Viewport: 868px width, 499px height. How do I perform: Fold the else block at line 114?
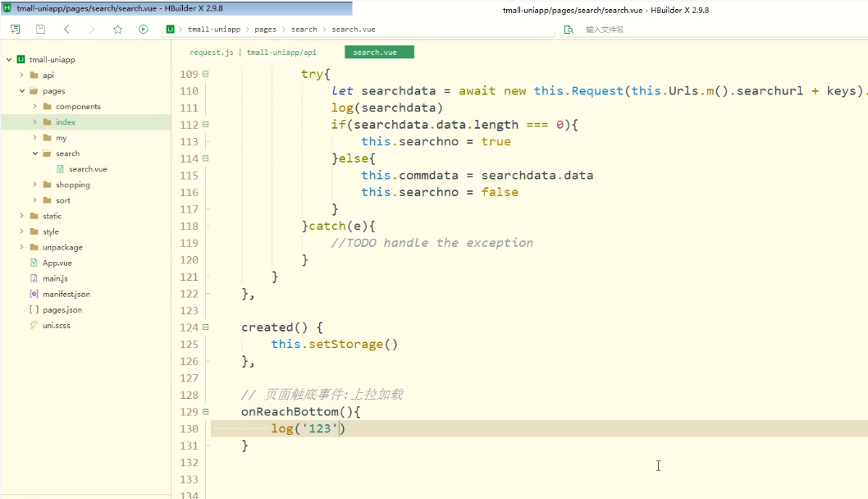pos(205,158)
